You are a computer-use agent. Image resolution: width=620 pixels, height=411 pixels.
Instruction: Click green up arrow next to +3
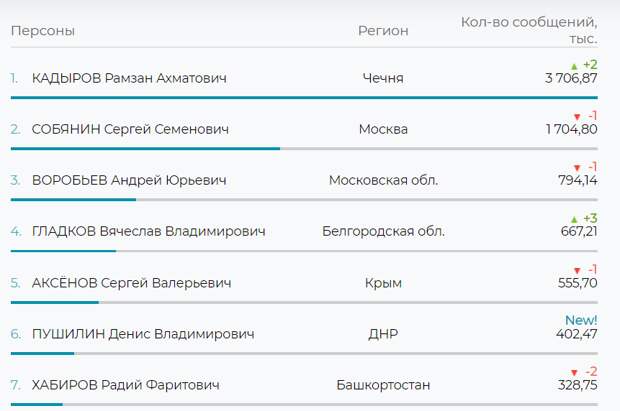pos(574,219)
